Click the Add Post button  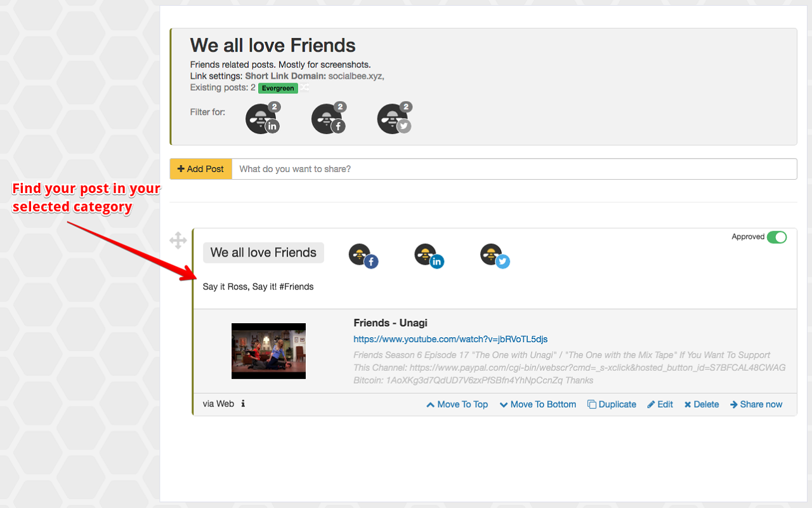(x=201, y=169)
